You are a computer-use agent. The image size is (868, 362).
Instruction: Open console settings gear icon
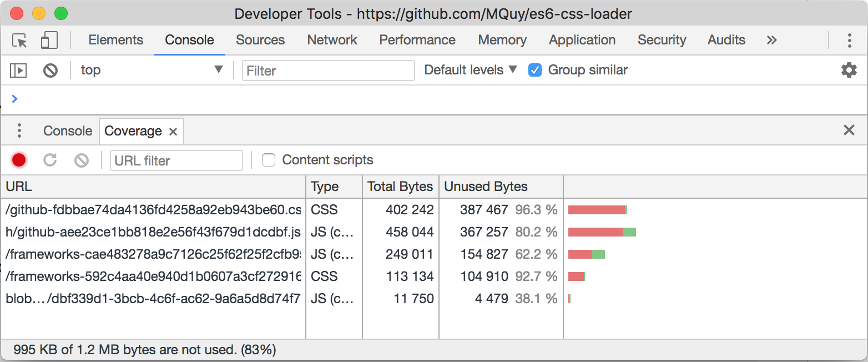coord(849,70)
